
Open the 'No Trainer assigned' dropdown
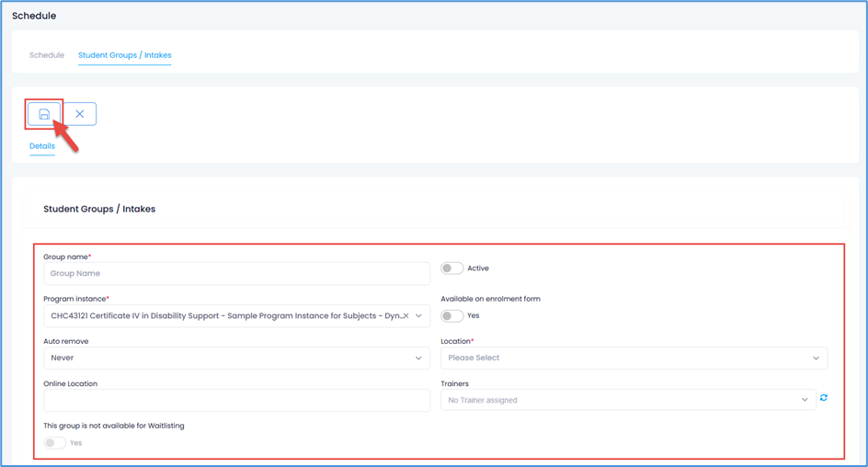(621, 400)
